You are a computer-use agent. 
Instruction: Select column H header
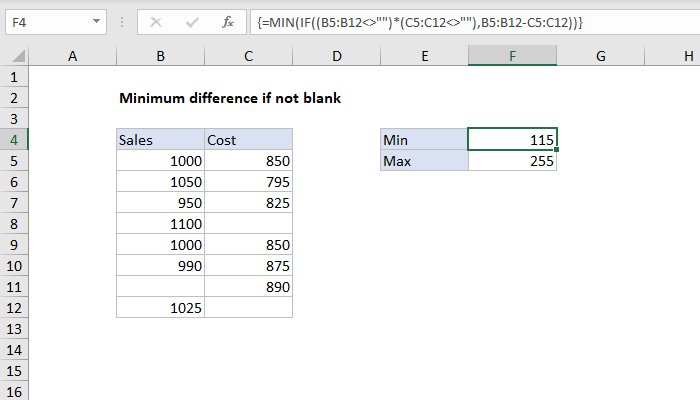point(672,56)
